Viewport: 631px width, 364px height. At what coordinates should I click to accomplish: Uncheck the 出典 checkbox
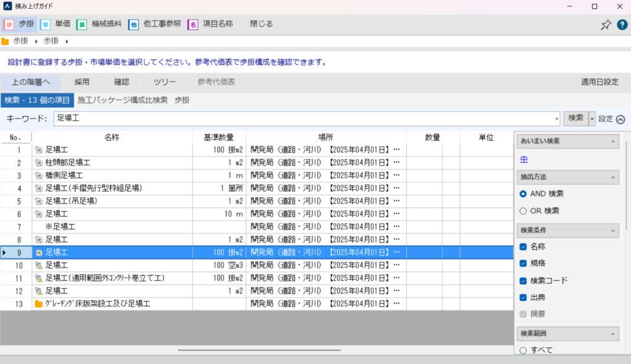[523, 297]
